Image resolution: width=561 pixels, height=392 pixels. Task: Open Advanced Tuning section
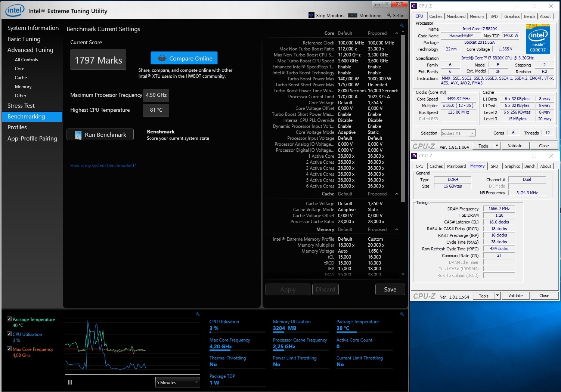pos(30,50)
